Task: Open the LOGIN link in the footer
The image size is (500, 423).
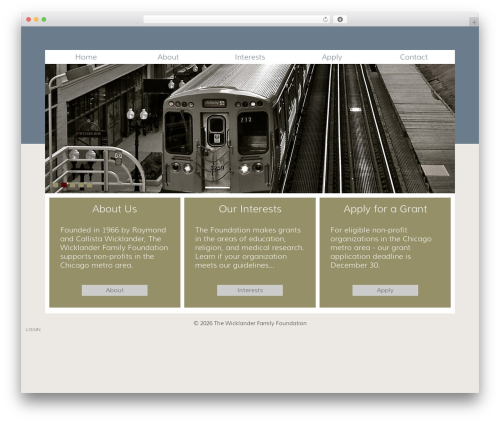Action: [33, 329]
